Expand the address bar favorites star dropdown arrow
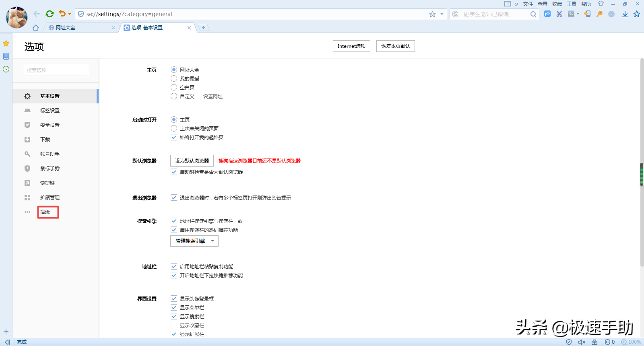644x346 pixels. click(x=442, y=14)
